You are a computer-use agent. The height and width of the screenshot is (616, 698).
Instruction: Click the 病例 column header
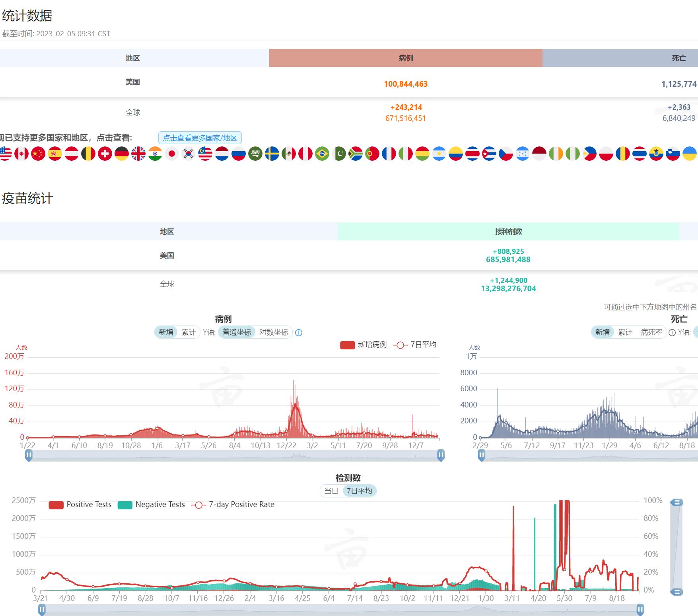coord(406,58)
